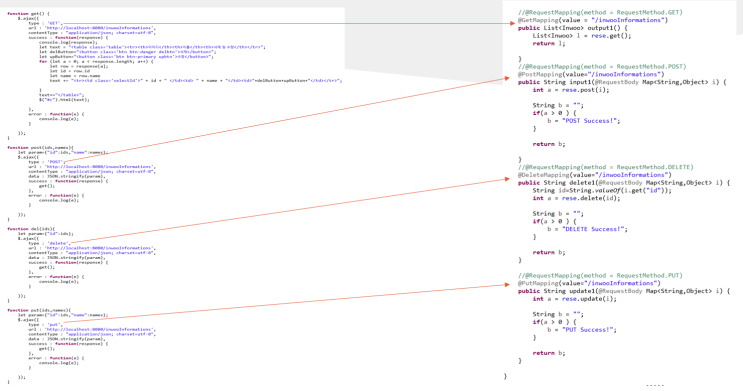Click the 'int a = rese.update(i);' line

pos(574,299)
